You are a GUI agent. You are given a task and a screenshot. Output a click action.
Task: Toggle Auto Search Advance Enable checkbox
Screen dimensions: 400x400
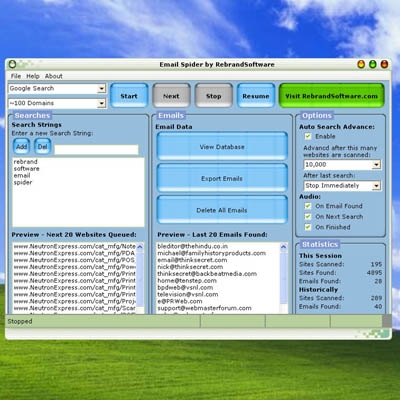tap(308, 136)
